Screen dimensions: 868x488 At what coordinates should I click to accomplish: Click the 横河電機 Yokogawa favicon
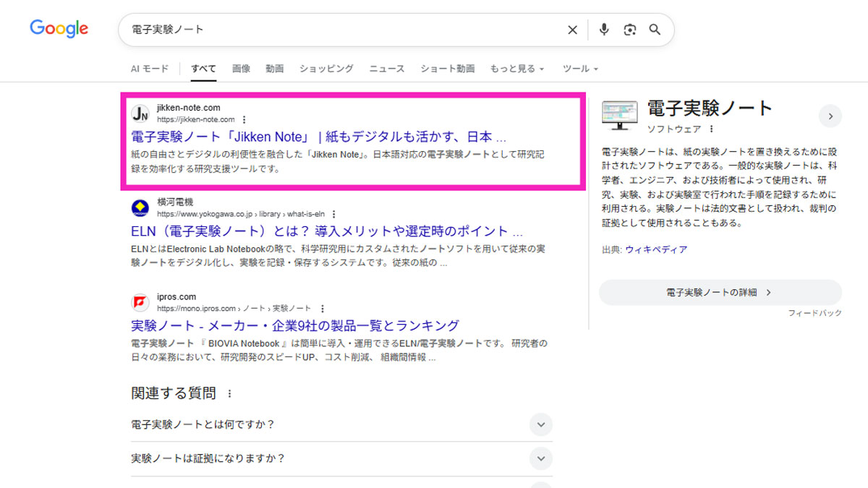tap(140, 208)
